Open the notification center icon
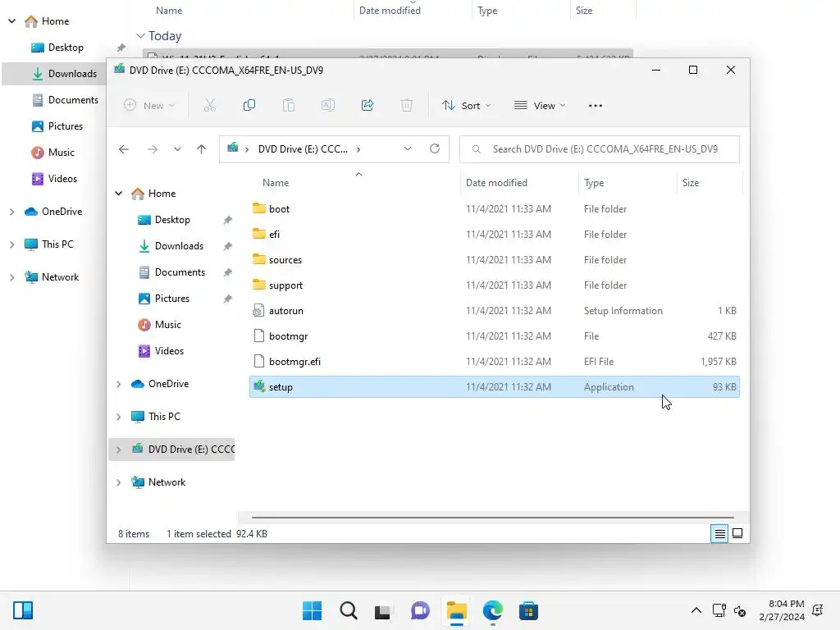 coord(818,610)
